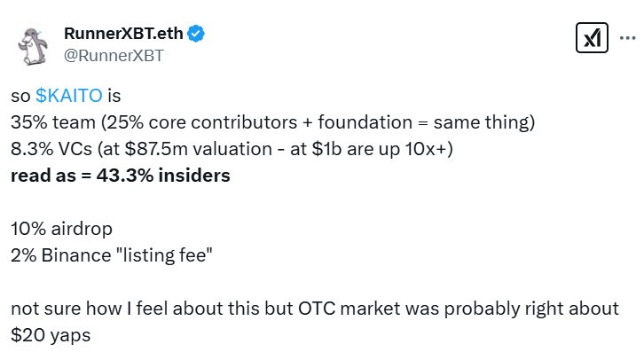Click the "10% airdrop" line
644x352 pixels.
(61, 229)
